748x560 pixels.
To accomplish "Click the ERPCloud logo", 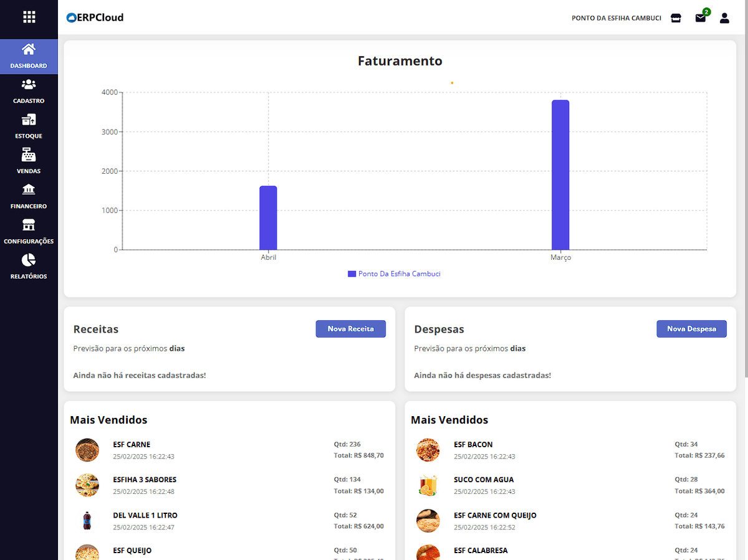I will click(95, 17).
